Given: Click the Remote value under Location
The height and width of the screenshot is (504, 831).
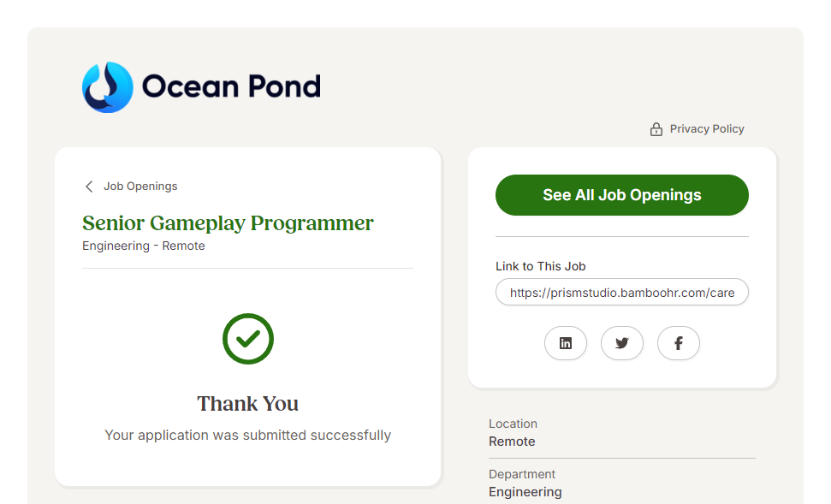Looking at the screenshot, I should pos(512,442).
